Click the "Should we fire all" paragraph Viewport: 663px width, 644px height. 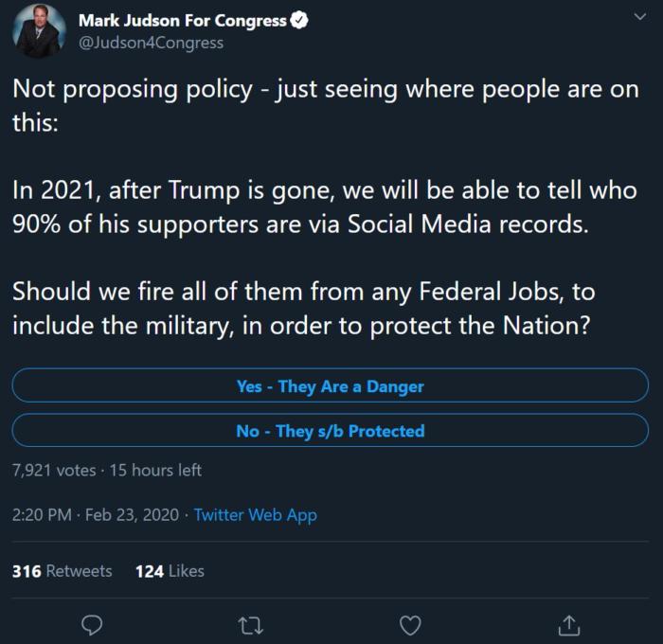point(304,309)
